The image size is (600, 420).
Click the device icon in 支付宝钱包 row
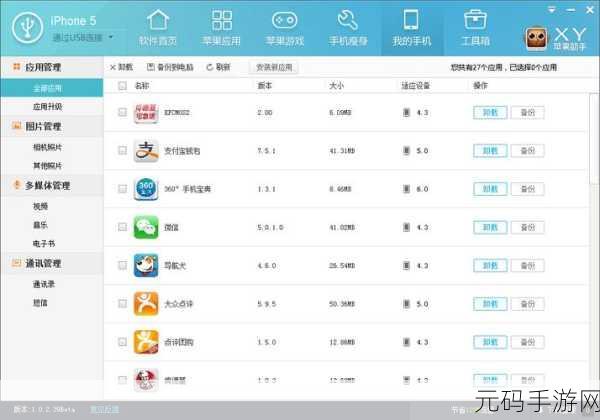coord(406,151)
